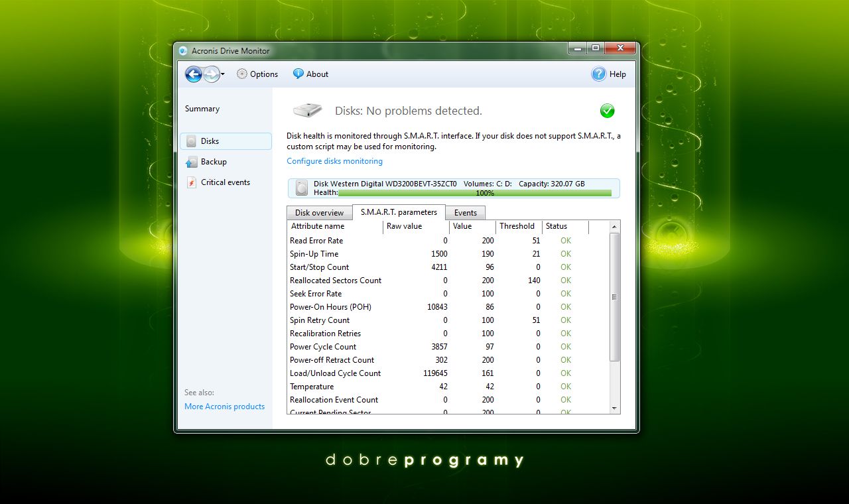This screenshot has width=849, height=504.
Task: Switch to the S.M.A.R.T. parameters tab
Action: (x=399, y=212)
